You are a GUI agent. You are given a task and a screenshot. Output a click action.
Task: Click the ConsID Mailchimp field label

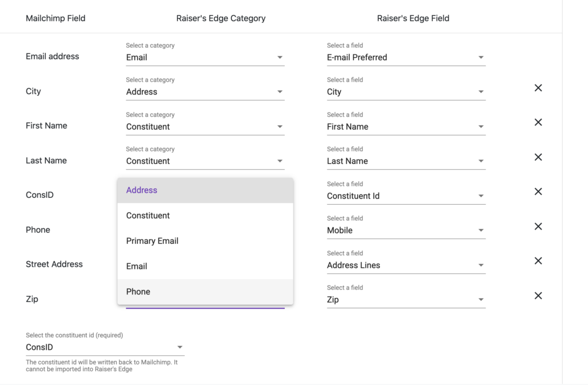tap(40, 195)
